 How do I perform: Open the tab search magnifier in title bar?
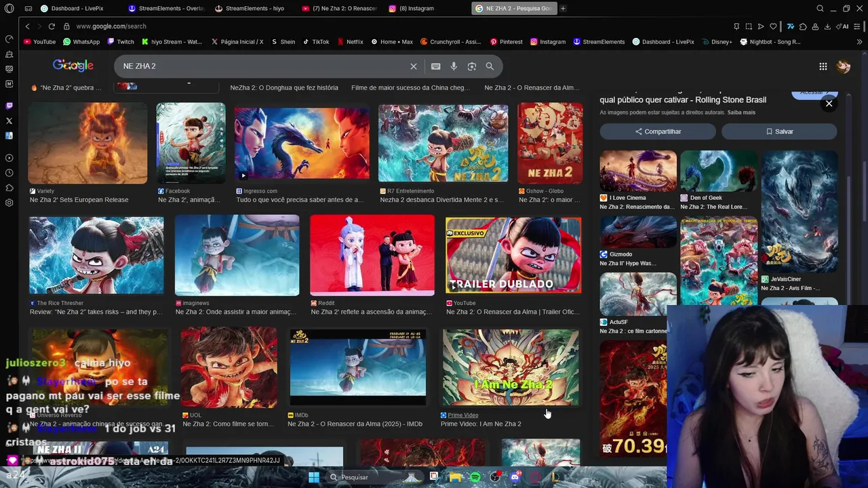[820, 8]
